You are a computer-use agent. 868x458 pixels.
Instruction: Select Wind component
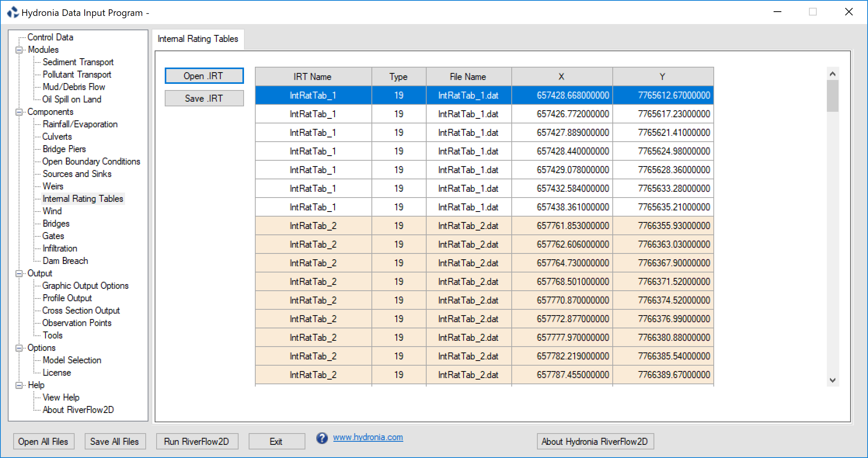click(x=52, y=211)
